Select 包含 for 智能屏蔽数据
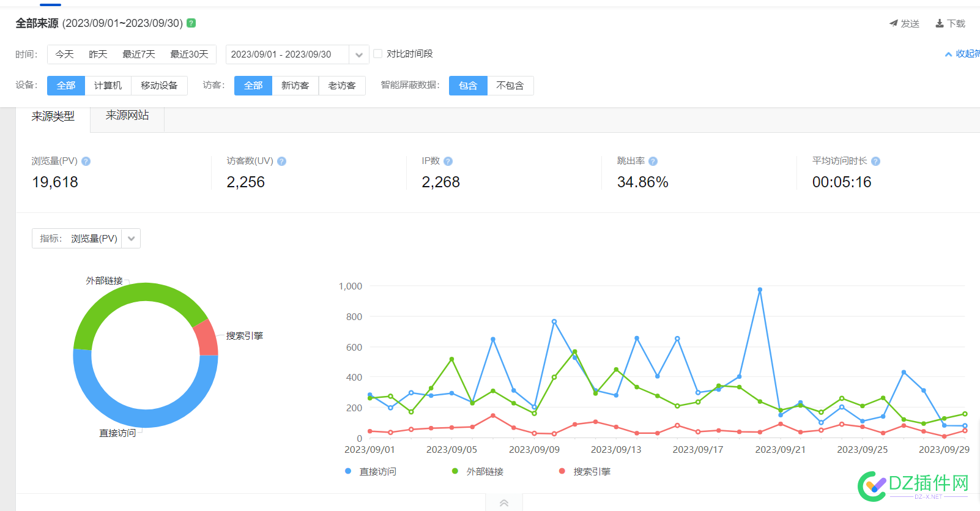 click(468, 86)
